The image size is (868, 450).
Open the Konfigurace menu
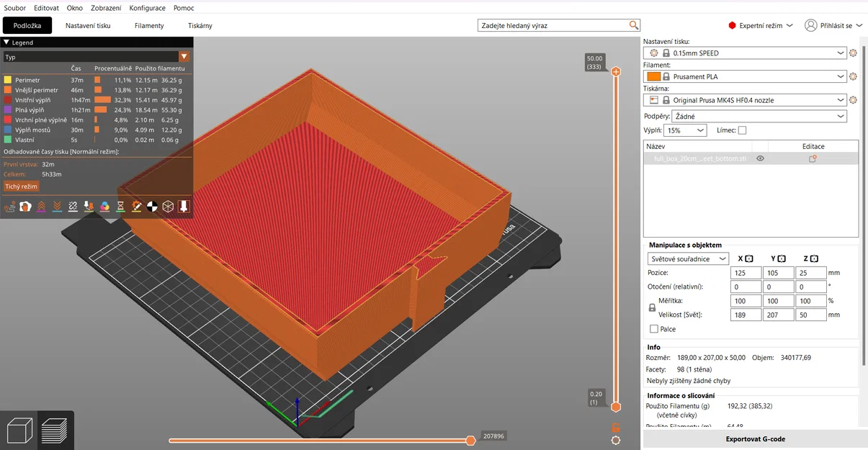point(147,8)
